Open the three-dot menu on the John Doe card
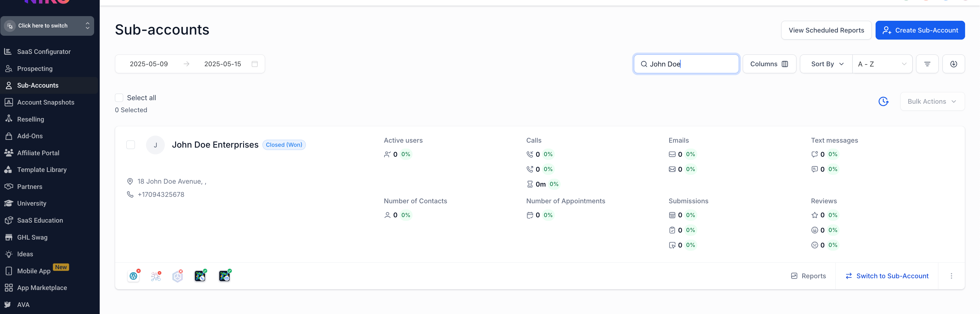Viewport: 980px width, 314px height. pyautogui.click(x=952, y=276)
